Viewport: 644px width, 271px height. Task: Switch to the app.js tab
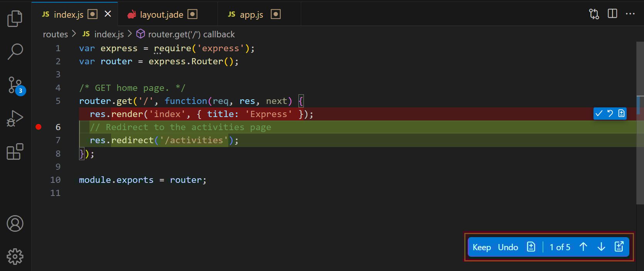click(x=251, y=15)
